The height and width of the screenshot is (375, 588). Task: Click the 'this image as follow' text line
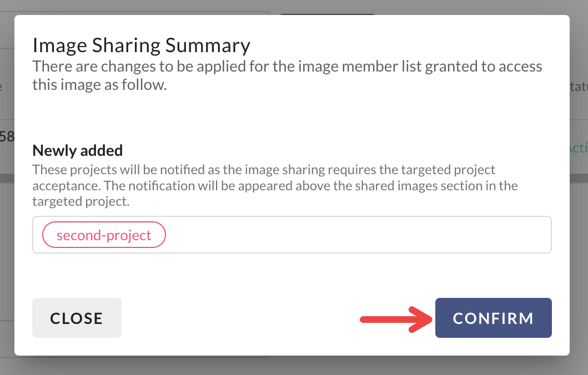99,85
